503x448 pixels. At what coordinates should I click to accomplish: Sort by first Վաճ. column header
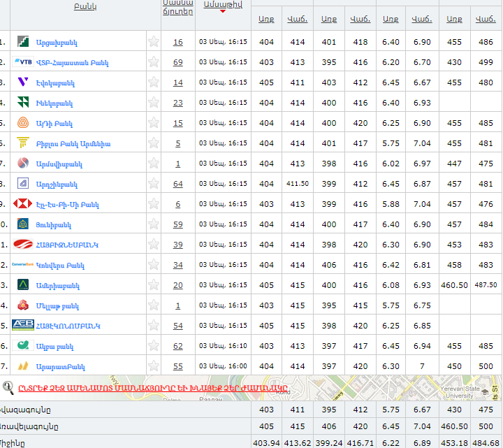tap(298, 19)
